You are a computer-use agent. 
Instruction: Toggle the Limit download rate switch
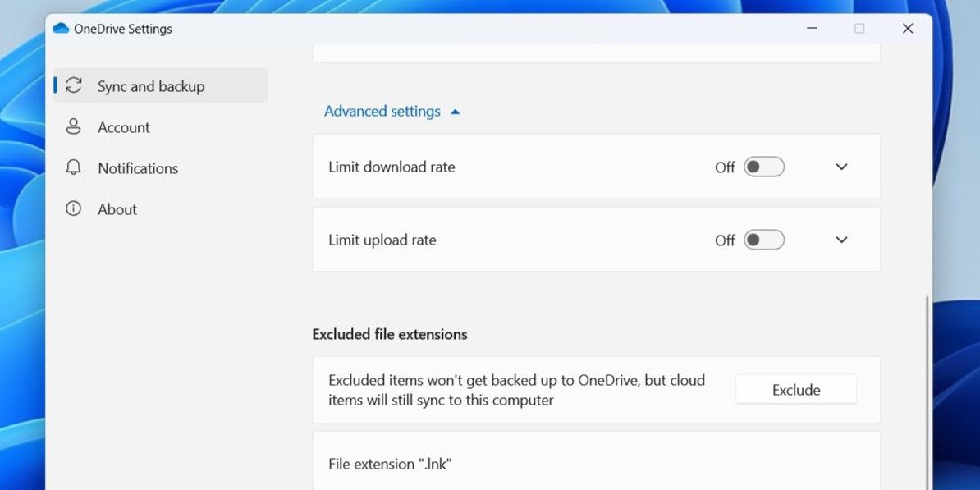point(762,167)
